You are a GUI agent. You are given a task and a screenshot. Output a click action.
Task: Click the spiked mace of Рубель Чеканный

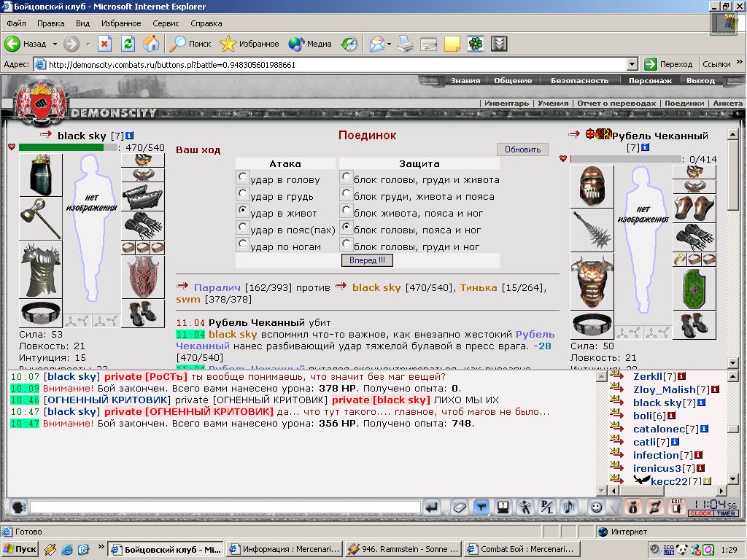point(592,230)
